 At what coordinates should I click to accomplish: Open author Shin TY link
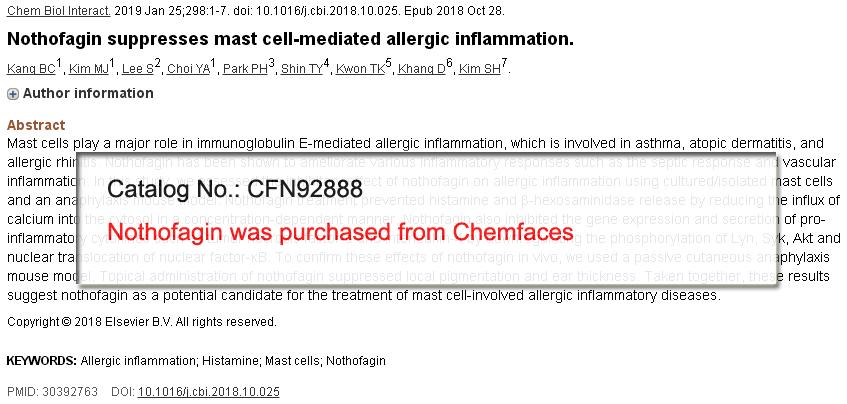302,69
